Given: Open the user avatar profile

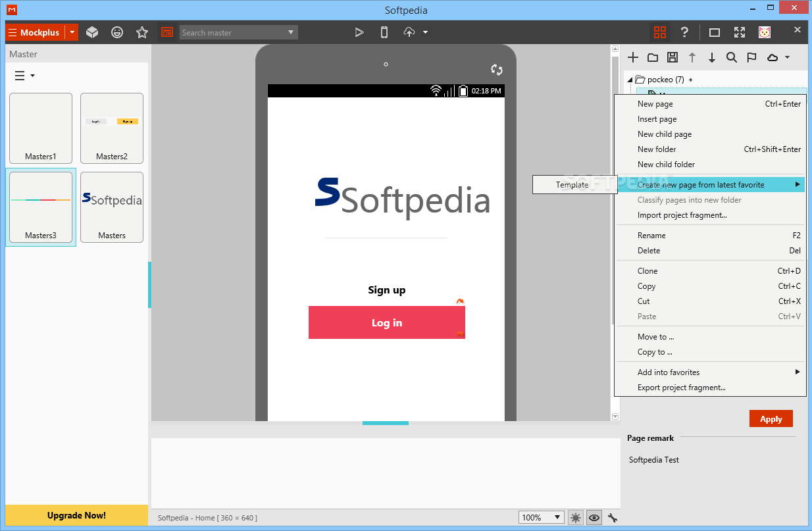Looking at the screenshot, I should [x=765, y=32].
